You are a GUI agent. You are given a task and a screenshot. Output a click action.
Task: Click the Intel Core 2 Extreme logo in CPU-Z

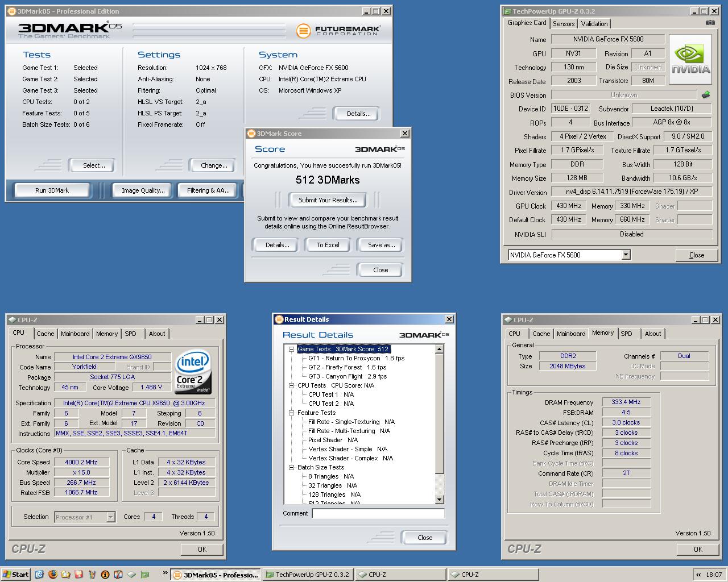pos(193,372)
